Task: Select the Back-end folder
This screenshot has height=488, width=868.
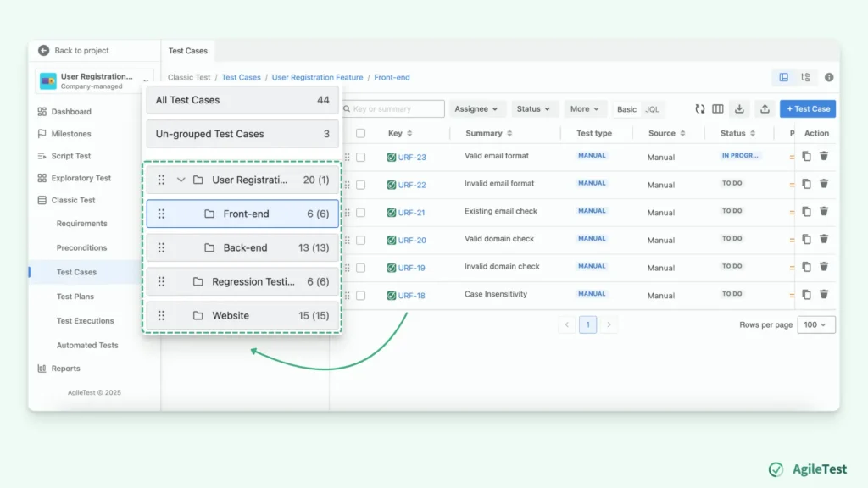Action: 242,247
